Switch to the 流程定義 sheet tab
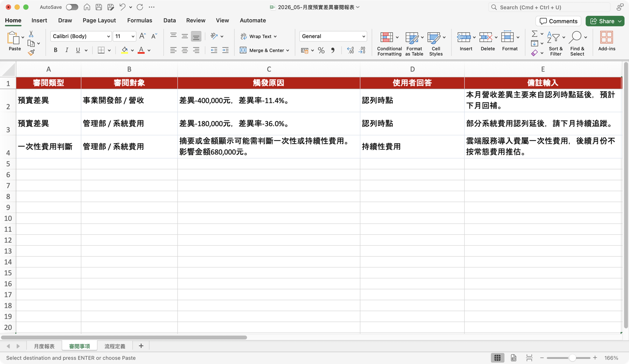 [115, 346]
